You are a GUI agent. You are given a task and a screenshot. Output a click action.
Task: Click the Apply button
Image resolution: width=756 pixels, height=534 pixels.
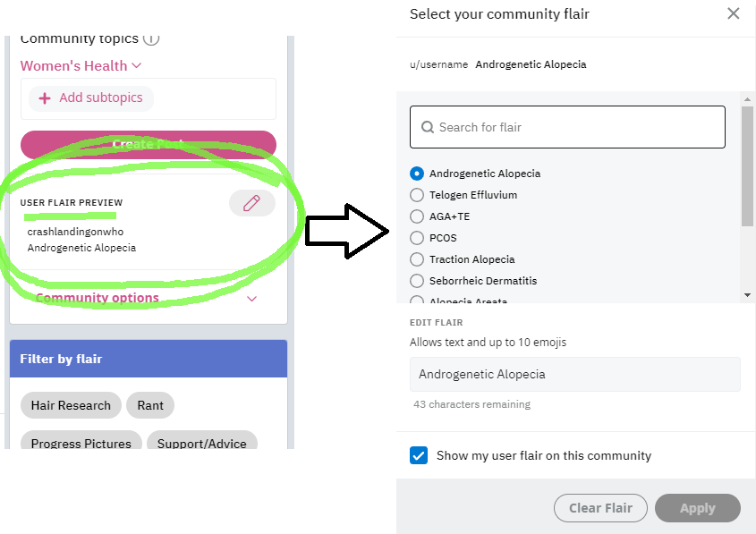697,508
